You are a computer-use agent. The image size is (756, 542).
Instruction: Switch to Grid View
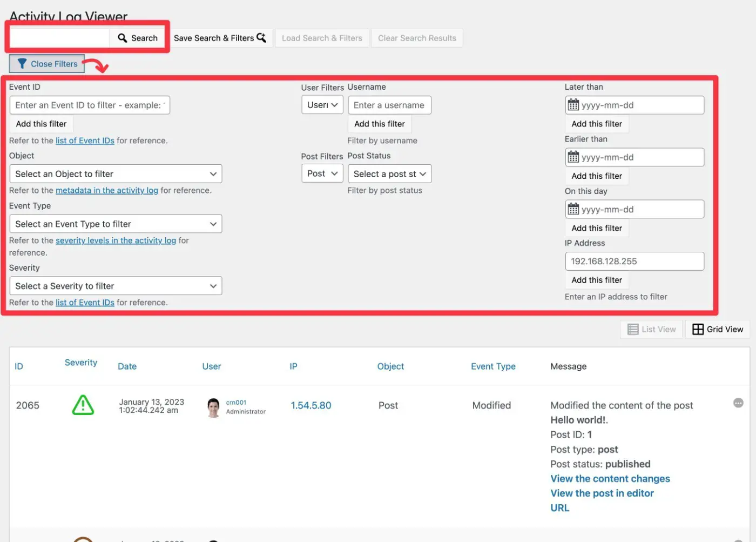click(x=718, y=329)
